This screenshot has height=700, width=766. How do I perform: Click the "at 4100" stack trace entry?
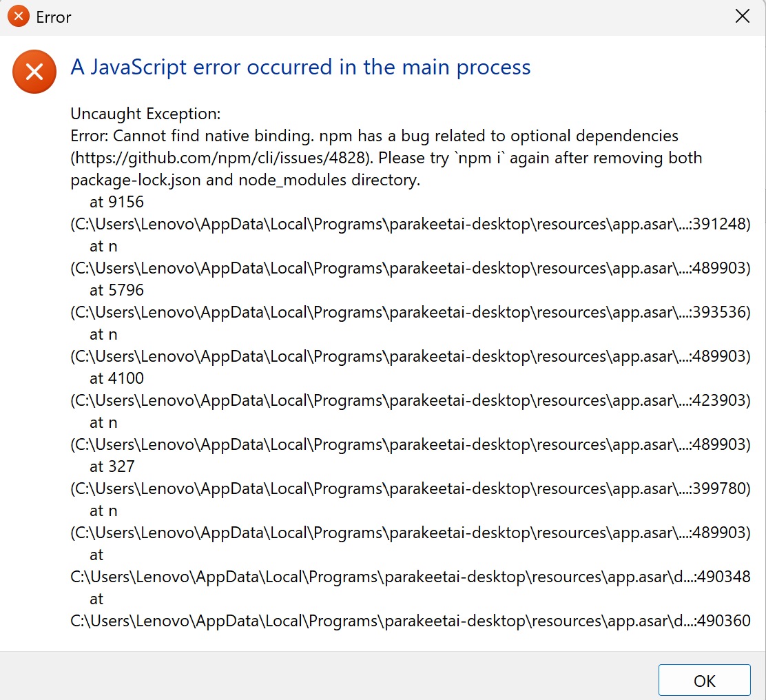click(116, 378)
